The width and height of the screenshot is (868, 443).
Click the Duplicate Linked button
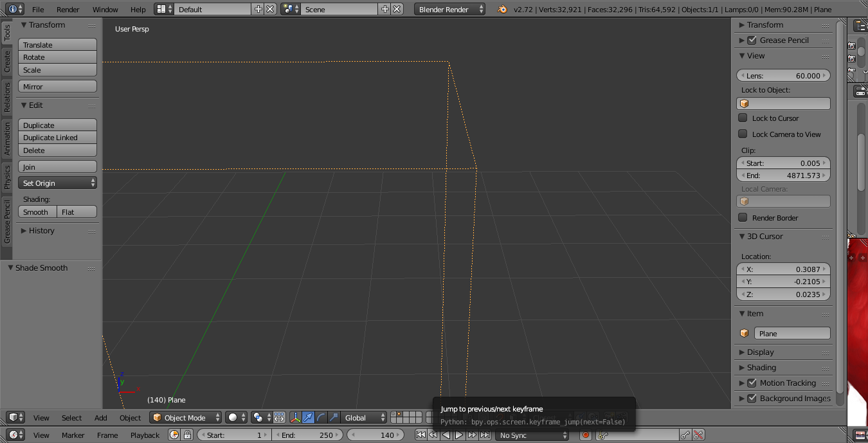[x=57, y=138]
